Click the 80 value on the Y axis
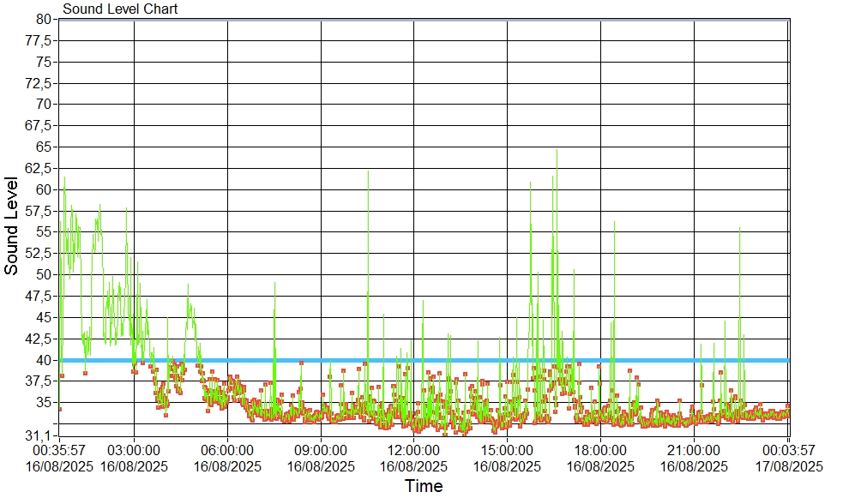 click(45, 20)
